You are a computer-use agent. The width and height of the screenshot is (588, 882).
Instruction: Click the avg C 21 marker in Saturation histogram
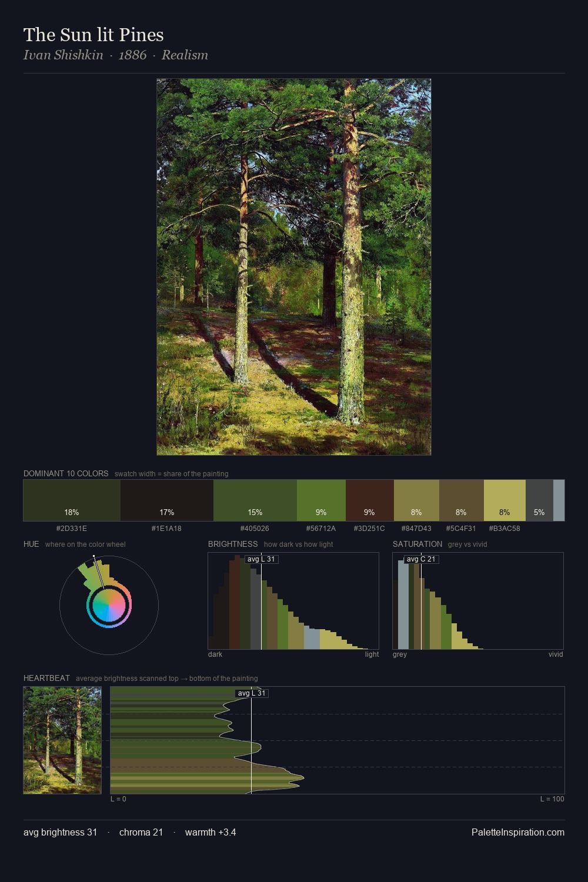421,559
